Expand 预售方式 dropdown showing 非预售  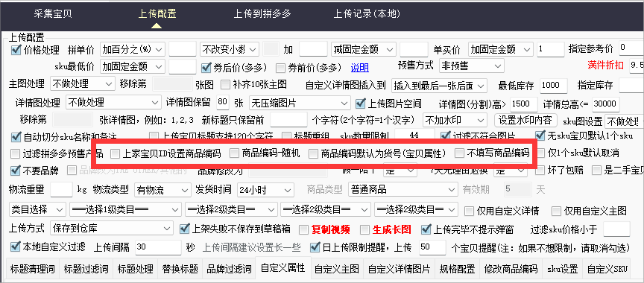[x=471, y=66]
